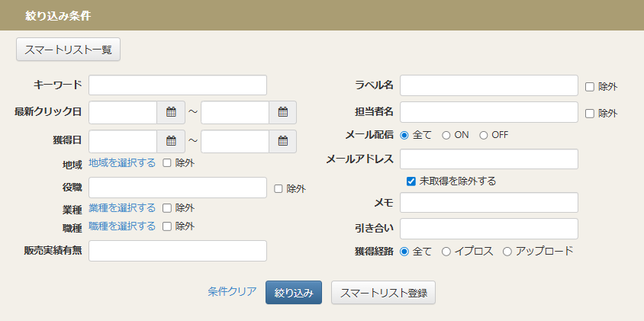Click the スマートリスト登録 button

point(383,292)
